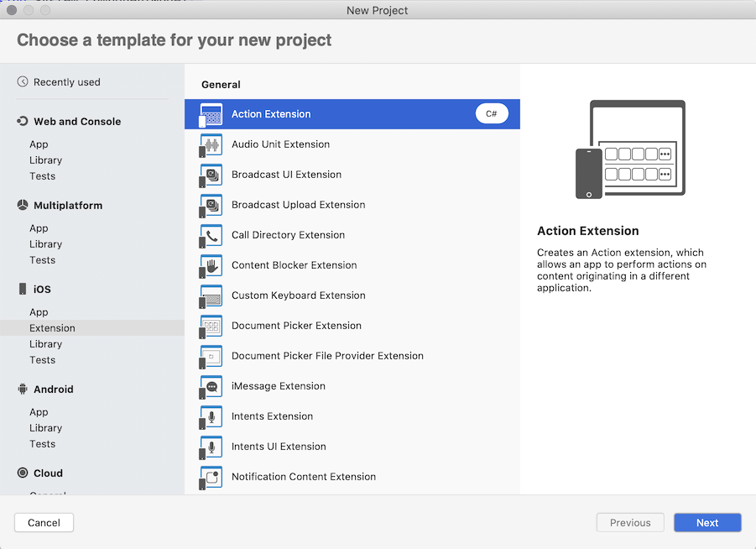This screenshot has height=549, width=756.
Task: Click the Content Blocker Extension hand icon
Action: [x=211, y=266]
